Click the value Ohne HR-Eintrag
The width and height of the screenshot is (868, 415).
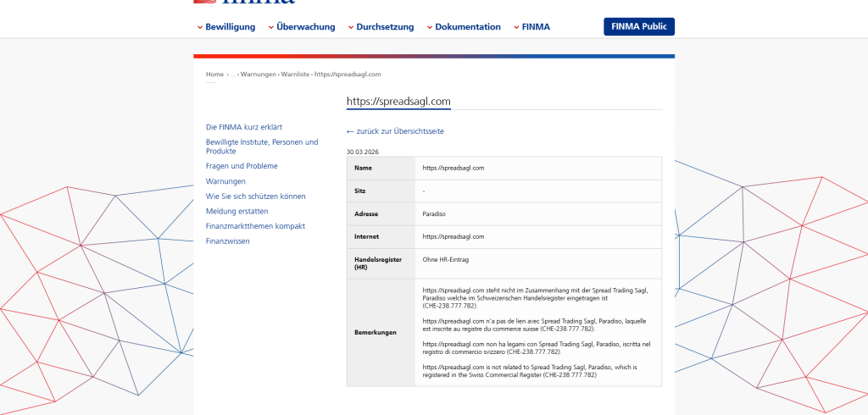pos(446,259)
